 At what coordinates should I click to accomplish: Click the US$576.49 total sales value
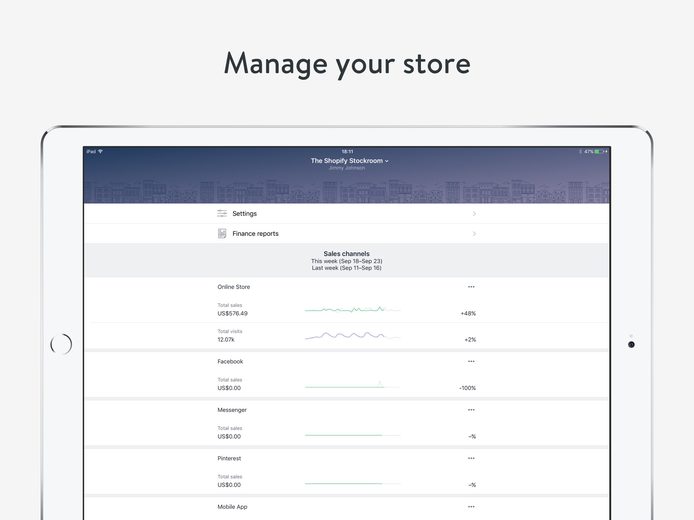coord(232,313)
